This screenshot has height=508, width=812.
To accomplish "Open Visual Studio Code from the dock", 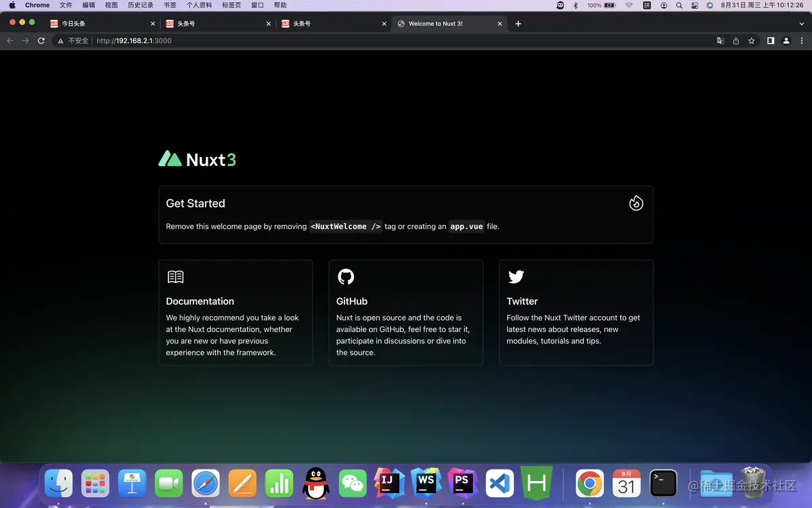I will [500, 484].
